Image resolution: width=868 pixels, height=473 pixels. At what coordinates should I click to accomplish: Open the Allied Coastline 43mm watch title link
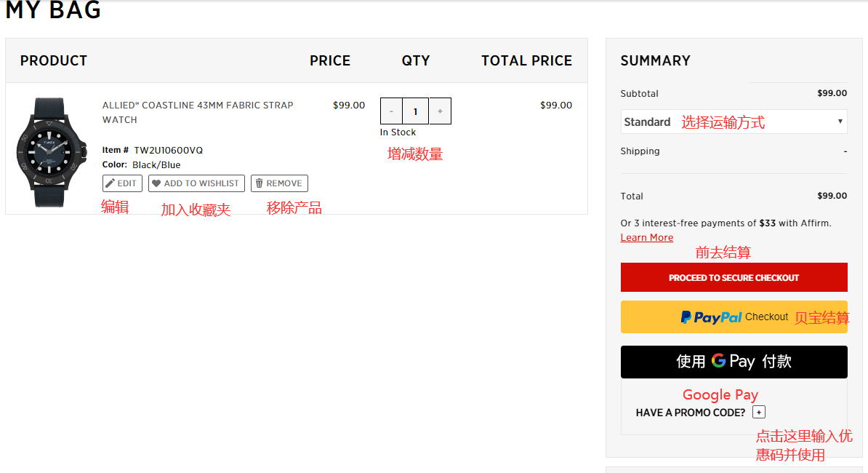(x=198, y=112)
